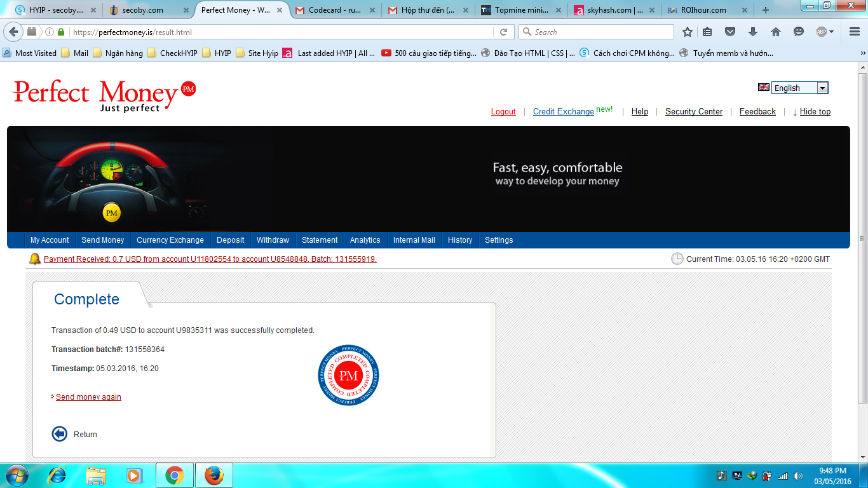Expand the Mail bookmarks folder
The height and width of the screenshot is (488, 868).
click(74, 53)
